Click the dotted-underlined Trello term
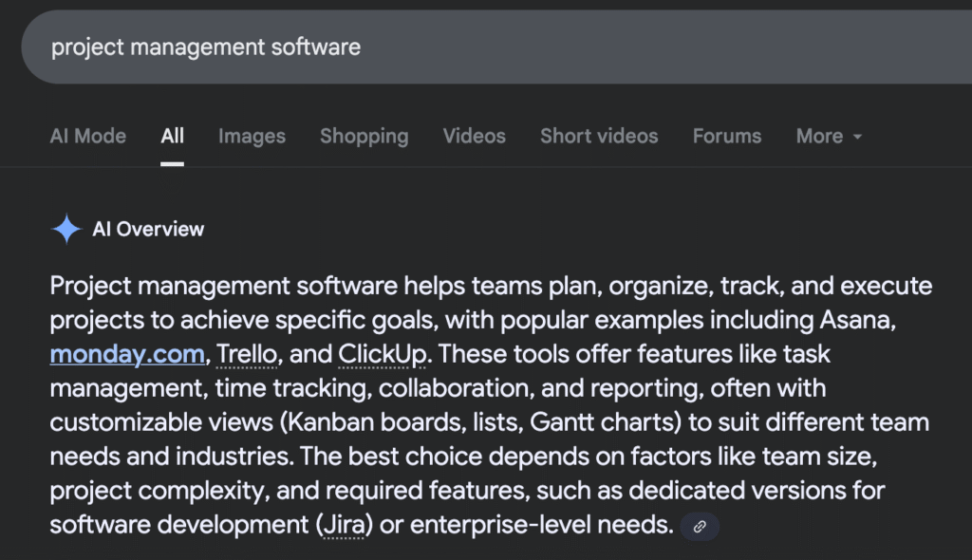 246,354
